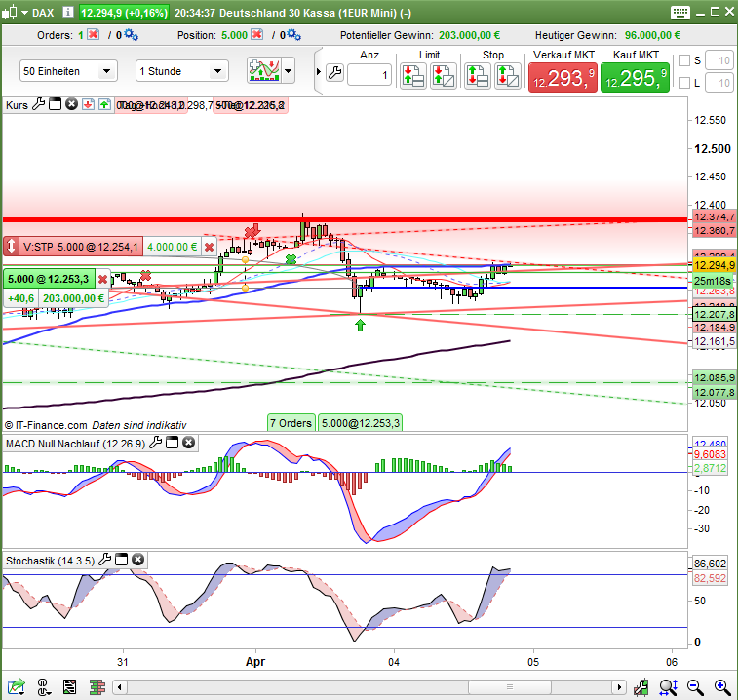Viewport: 738px width, 700px height.
Task: Open the on-screen keyboard icon in title bar
Action: (x=680, y=13)
